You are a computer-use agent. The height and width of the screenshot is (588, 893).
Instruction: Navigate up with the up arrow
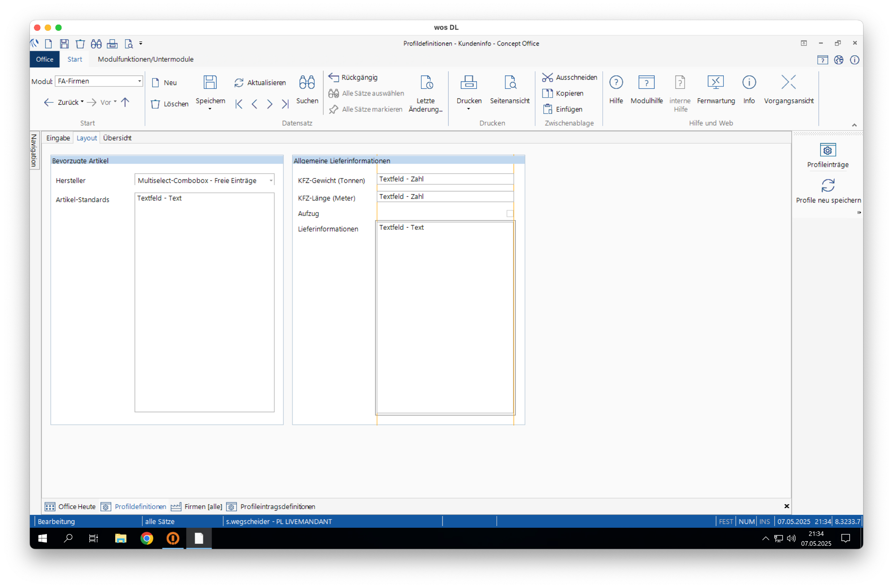click(125, 102)
